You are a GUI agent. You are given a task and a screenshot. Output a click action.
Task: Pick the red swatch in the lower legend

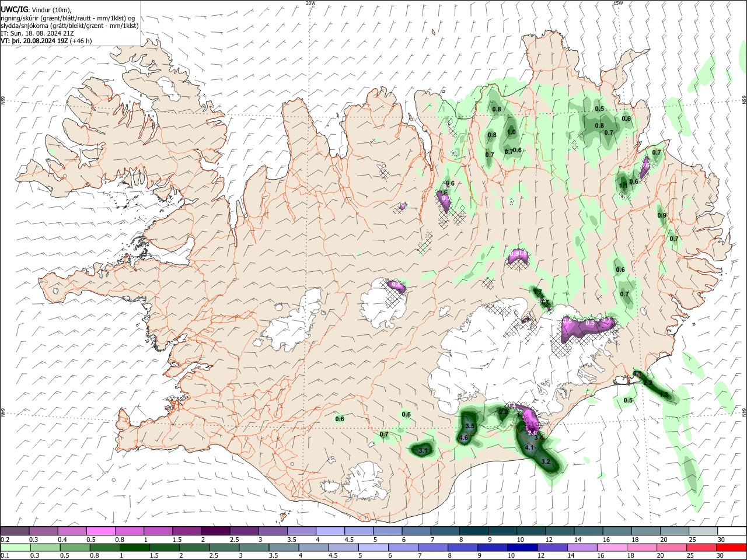tap(732, 547)
